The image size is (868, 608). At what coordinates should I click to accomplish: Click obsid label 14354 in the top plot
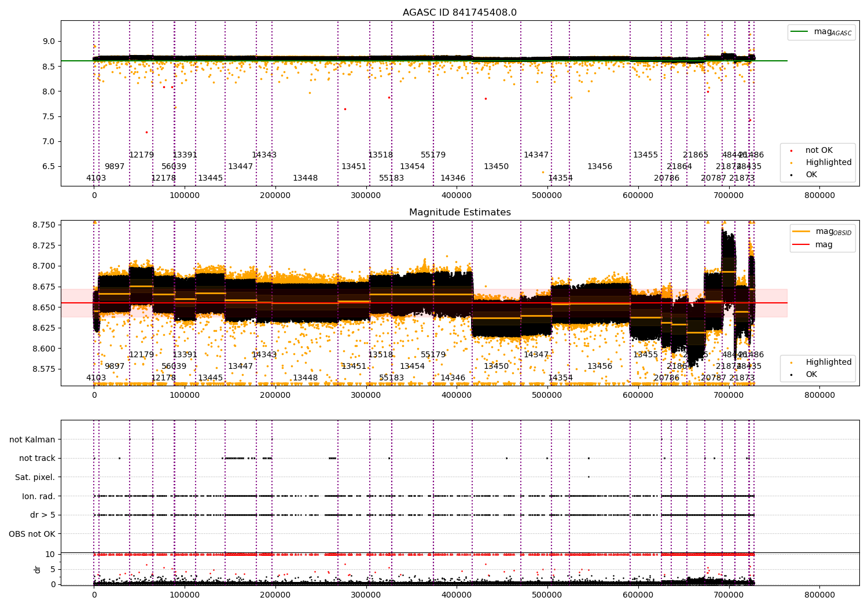(x=561, y=178)
